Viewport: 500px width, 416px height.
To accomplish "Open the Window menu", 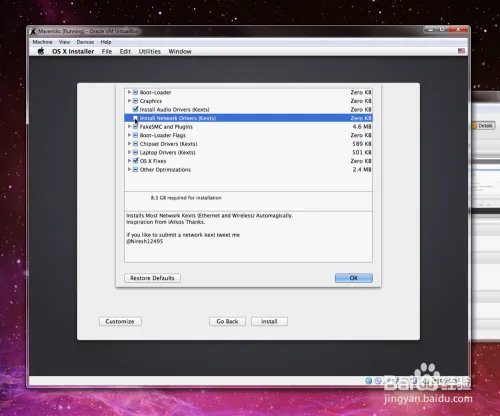I will pyautogui.click(x=180, y=51).
